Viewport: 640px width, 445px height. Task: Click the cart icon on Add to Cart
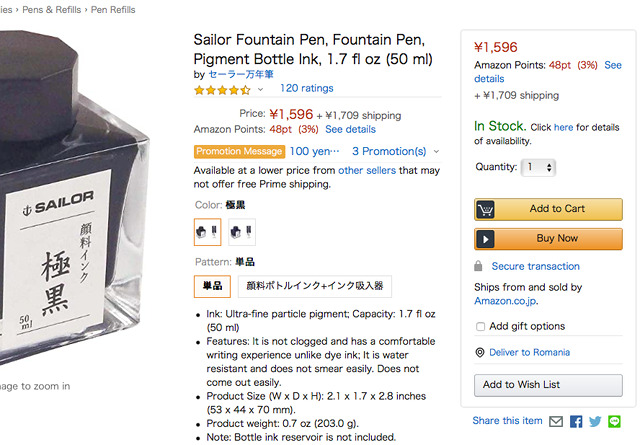[x=486, y=209]
